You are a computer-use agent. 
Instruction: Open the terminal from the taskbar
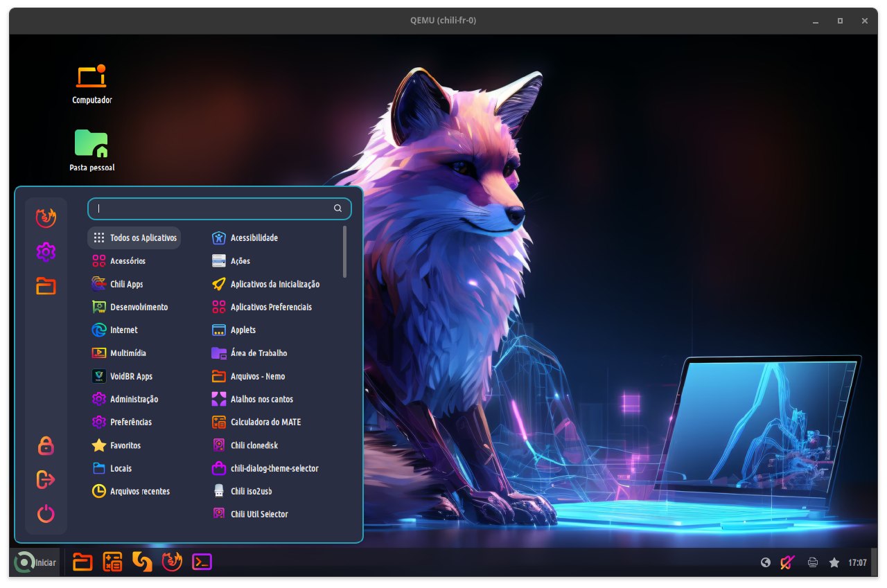(202, 562)
